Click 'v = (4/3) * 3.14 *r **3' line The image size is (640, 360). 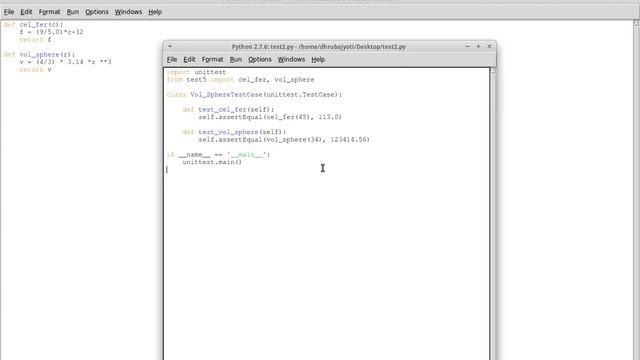65,62
